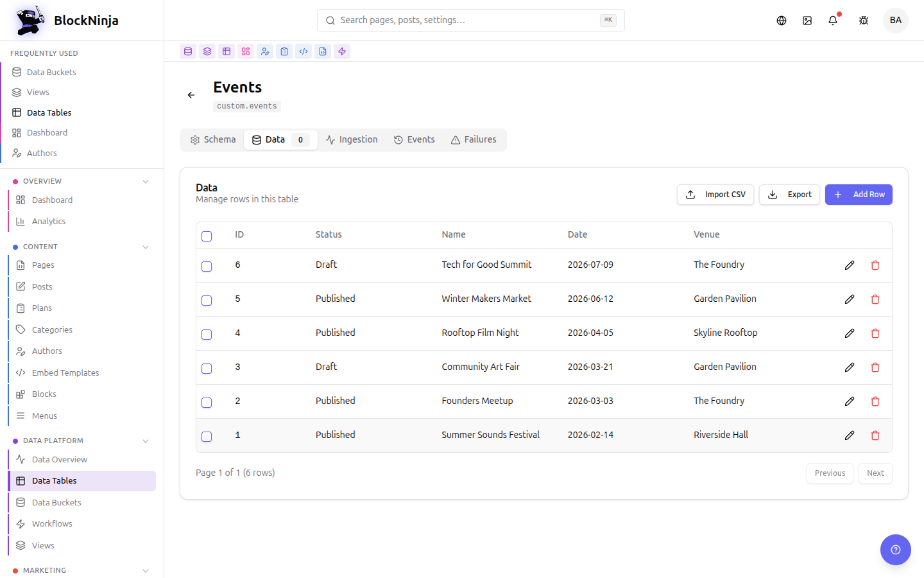Click the data tables quick toolbar icon
The width and height of the screenshot is (924, 578).
pyautogui.click(x=227, y=51)
